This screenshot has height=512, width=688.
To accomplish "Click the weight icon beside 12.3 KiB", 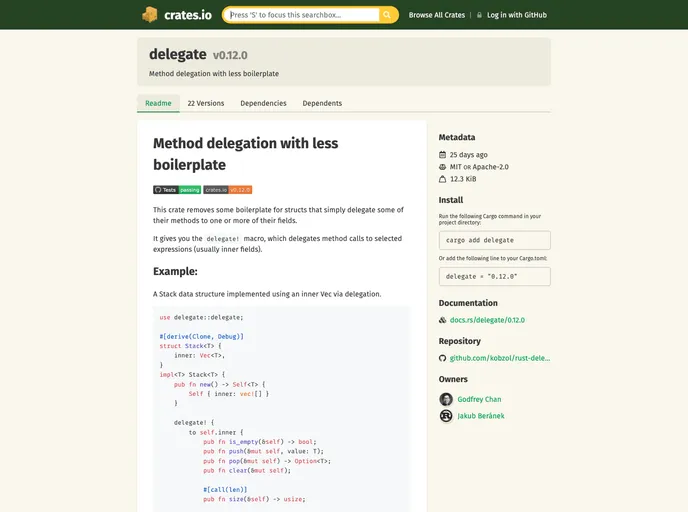I will 442,179.
